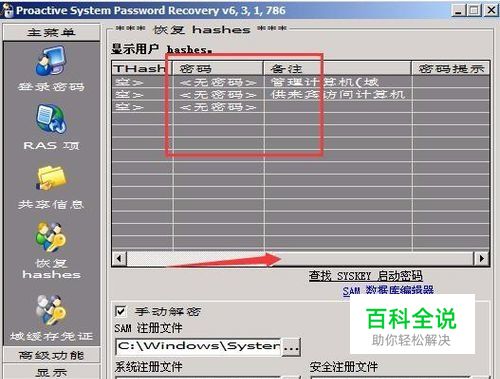Toggle the 手动解密 checkbox
This screenshot has height=379, width=500.
120,311
